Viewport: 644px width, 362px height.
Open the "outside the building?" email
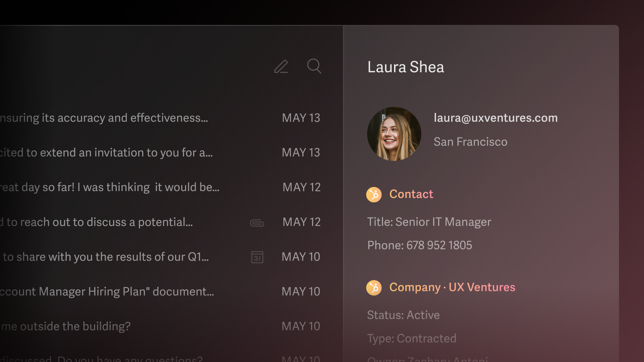66,326
